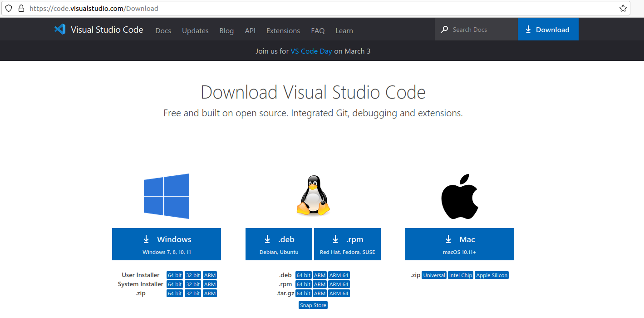
Task: Download the .deb package for Debian, Ubuntu
Action: 279,244
